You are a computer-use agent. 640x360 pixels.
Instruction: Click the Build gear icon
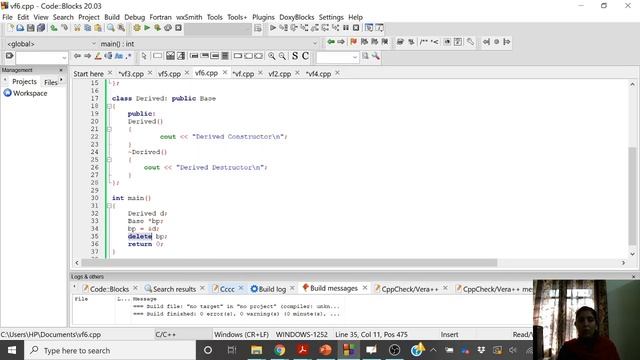(x=137, y=28)
